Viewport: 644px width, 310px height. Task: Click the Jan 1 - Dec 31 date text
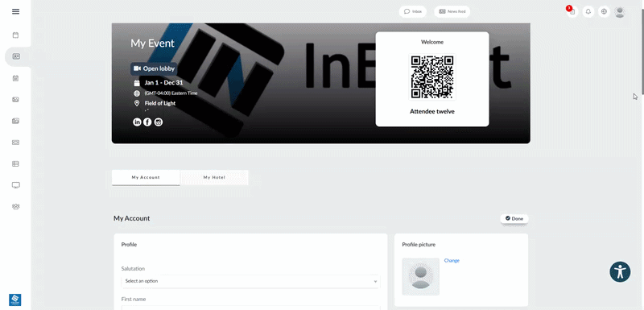[x=163, y=82]
